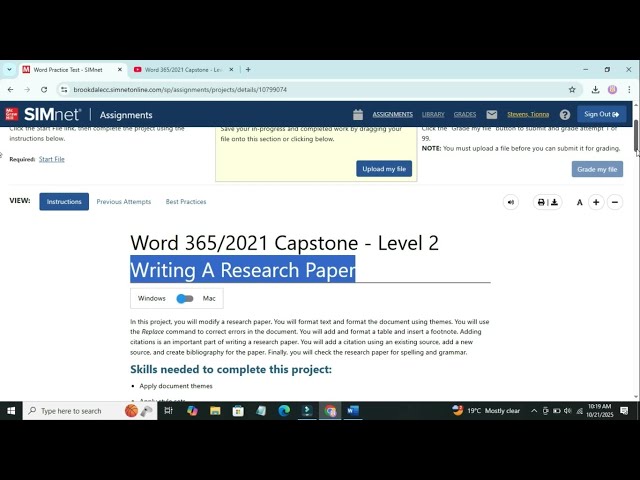The image size is (640, 480).
Task: Click the font size A icon
Action: tap(579, 202)
